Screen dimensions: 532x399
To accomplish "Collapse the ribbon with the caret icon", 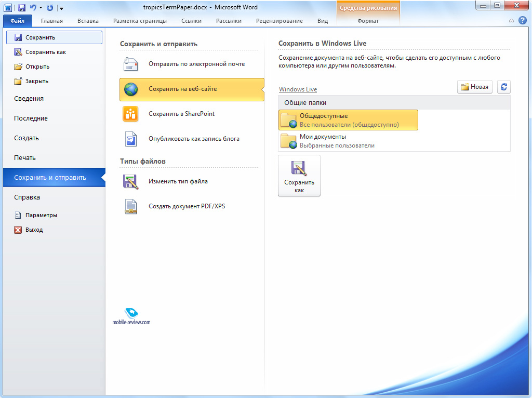I will pyautogui.click(x=511, y=21).
